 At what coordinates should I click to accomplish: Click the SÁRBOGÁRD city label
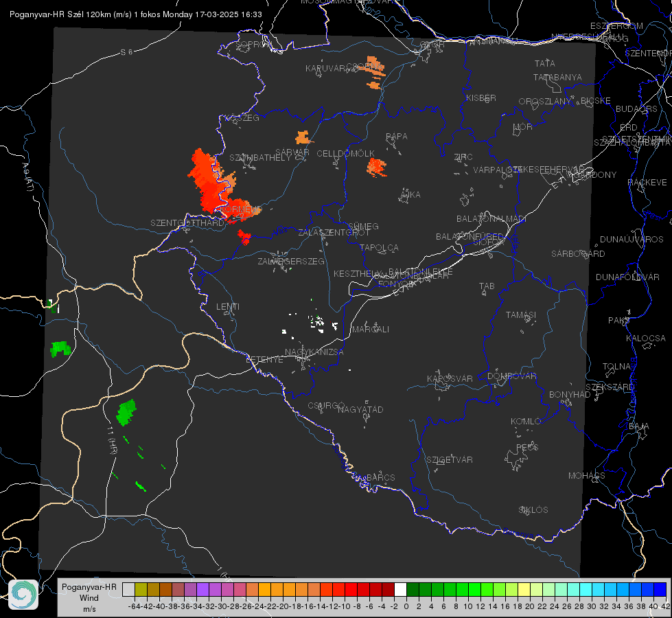[578, 254]
